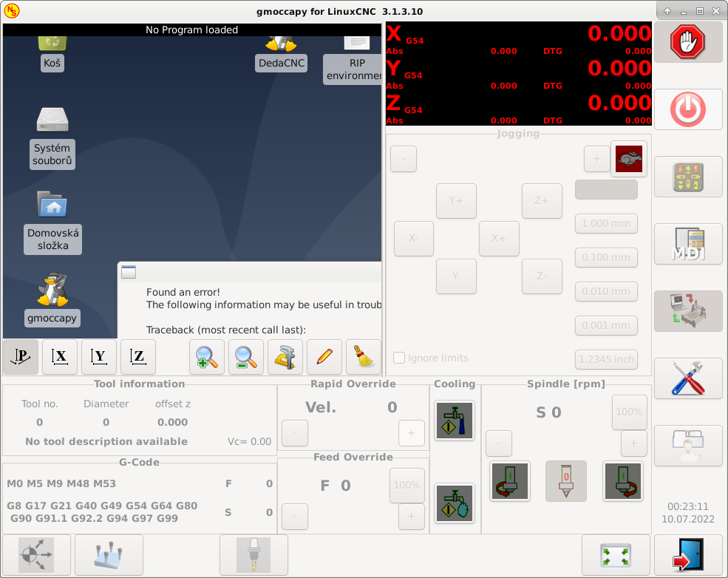Open the RIP environment desktop icon
The height and width of the screenshot is (578, 728).
(353, 59)
